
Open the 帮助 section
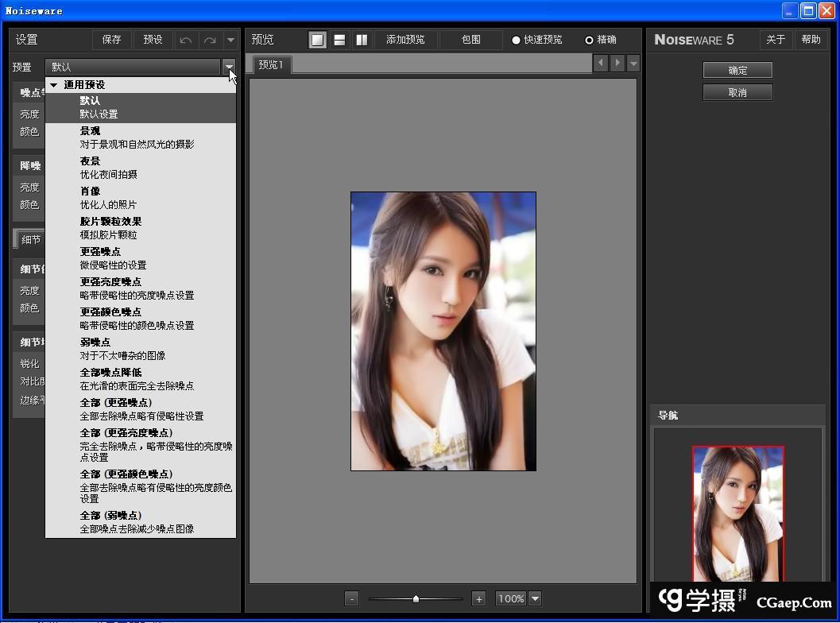tap(811, 39)
